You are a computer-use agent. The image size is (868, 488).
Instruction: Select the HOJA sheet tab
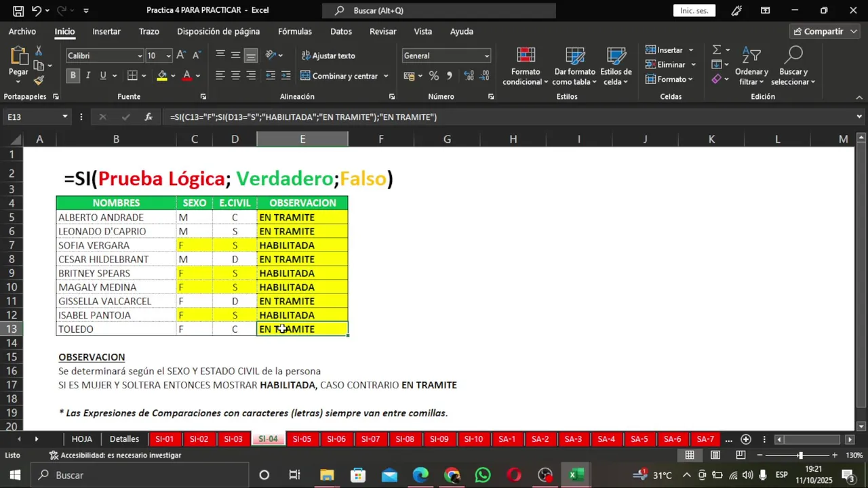point(82,439)
